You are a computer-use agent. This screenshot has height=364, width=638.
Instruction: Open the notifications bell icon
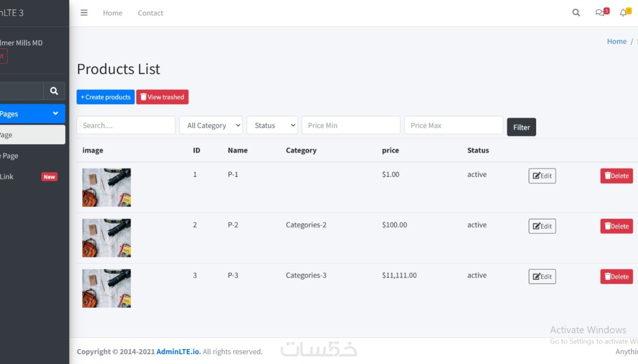coord(623,13)
